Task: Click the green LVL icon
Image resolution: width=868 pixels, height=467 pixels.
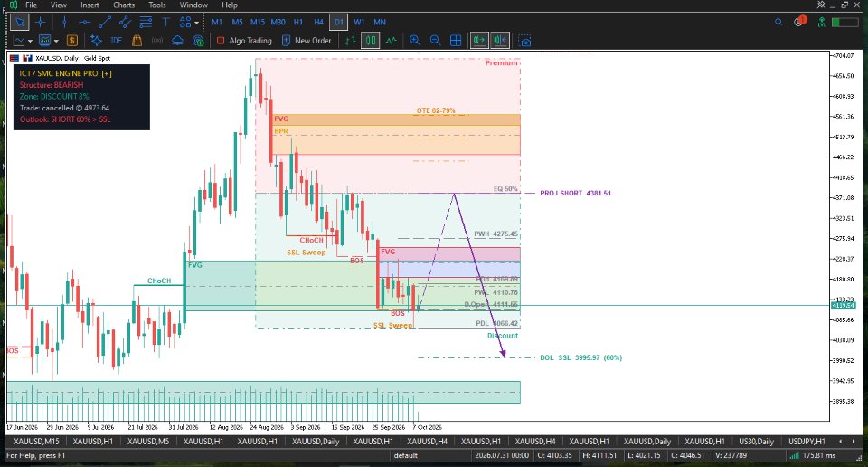Action: click(822, 22)
